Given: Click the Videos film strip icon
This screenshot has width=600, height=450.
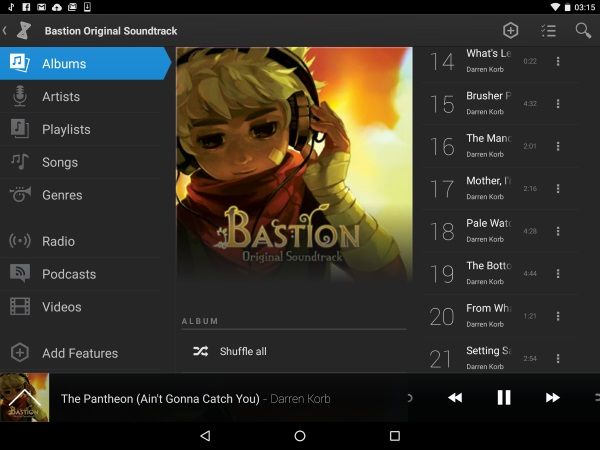Looking at the screenshot, I should (20, 307).
